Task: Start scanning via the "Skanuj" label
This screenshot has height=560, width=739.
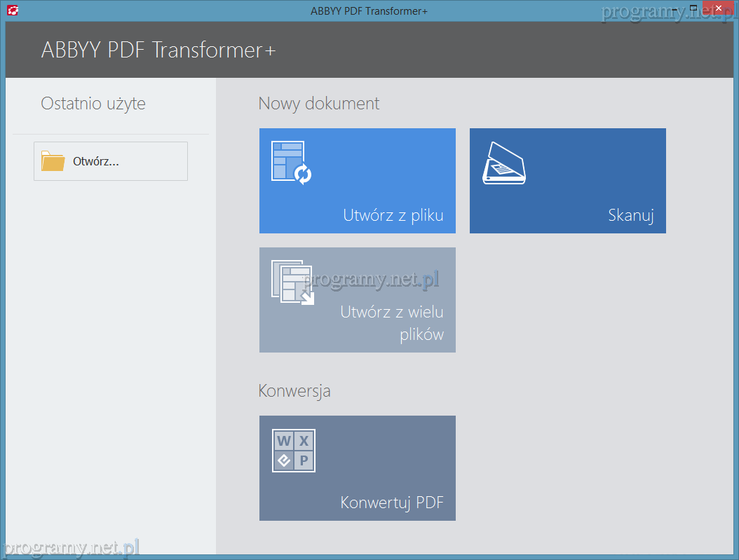Action: (x=630, y=215)
